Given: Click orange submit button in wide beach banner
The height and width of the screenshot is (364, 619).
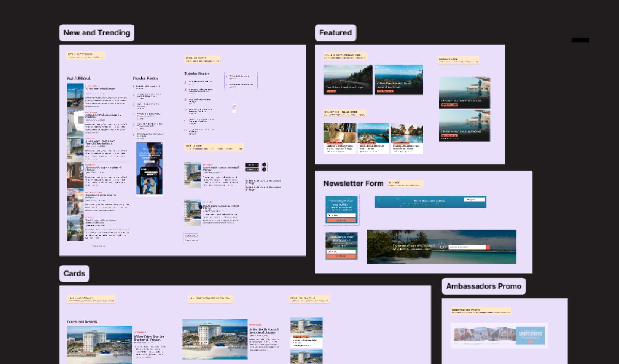Looking at the screenshot, I should tap(488, 247).
